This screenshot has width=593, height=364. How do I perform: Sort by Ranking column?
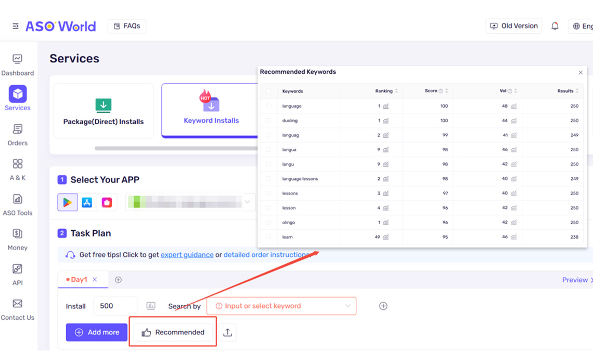(x=396, y=91)
